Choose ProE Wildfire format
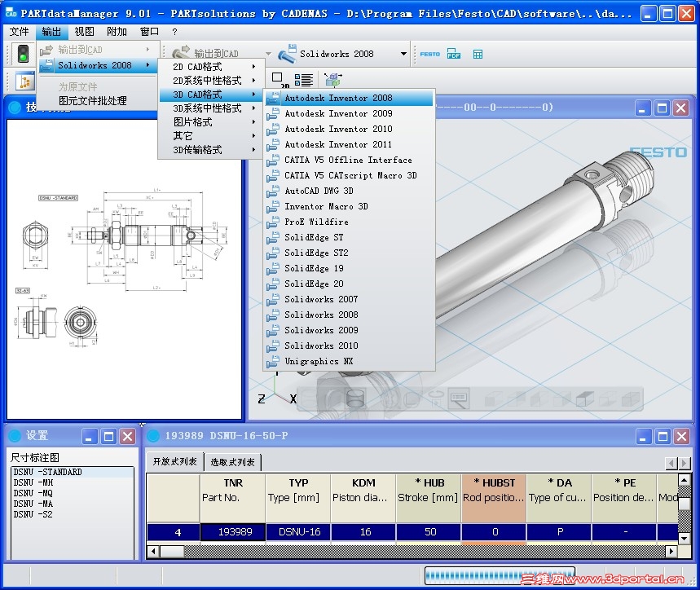Image resolution: width=700 pixels, height=590 pixels. coord(349,222)
